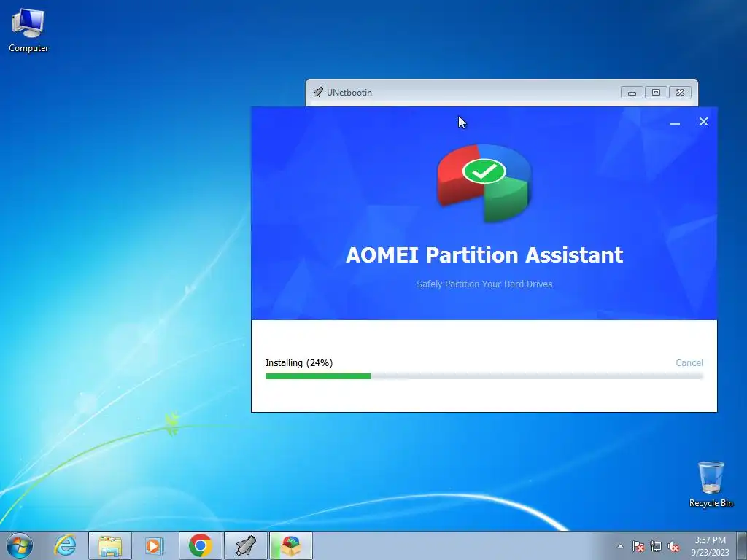Minimize the UNetbootin window
Viewport: 747px width, 560px height.
tap(632, 93)
